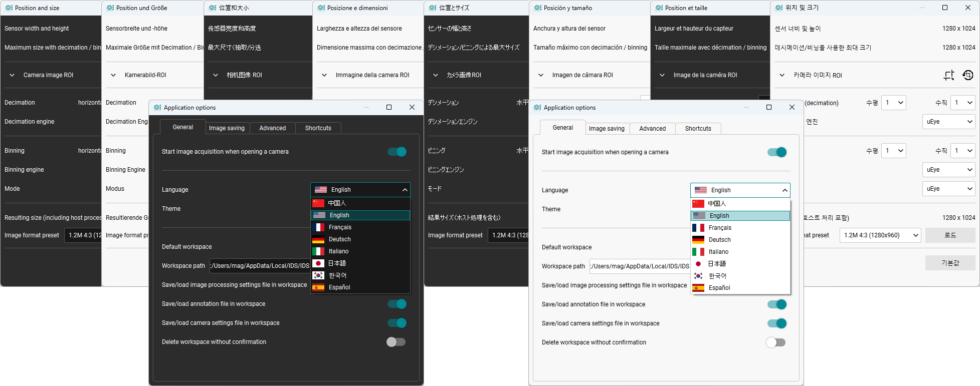Click the 로드 button in Korean window

[x=950, y=235]
